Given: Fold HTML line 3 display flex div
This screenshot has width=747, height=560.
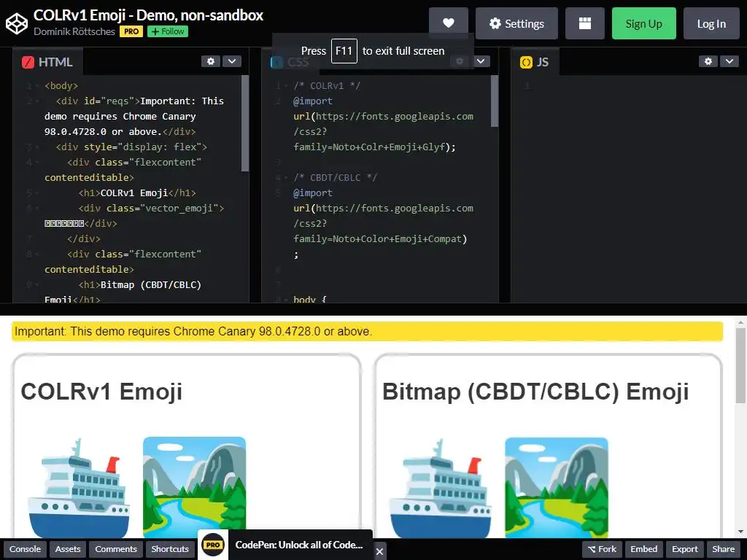Looking at the screenshot, I should pos(37,147).
